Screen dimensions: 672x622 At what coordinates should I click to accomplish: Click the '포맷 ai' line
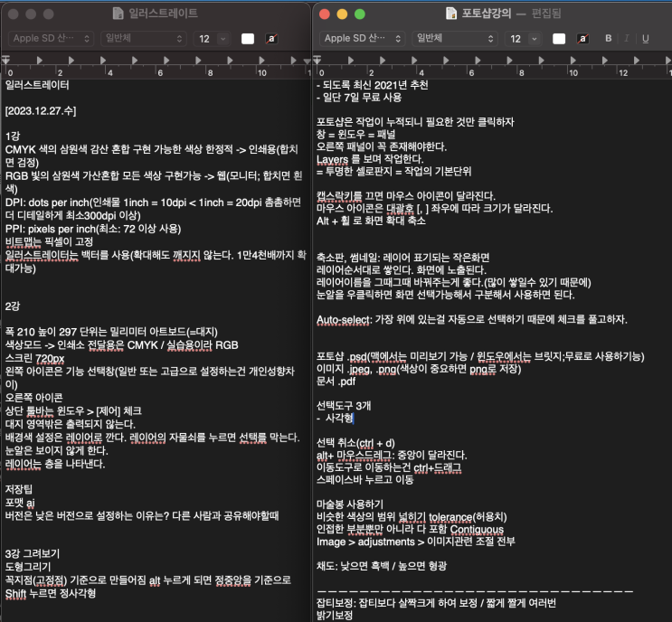[20, 503]
